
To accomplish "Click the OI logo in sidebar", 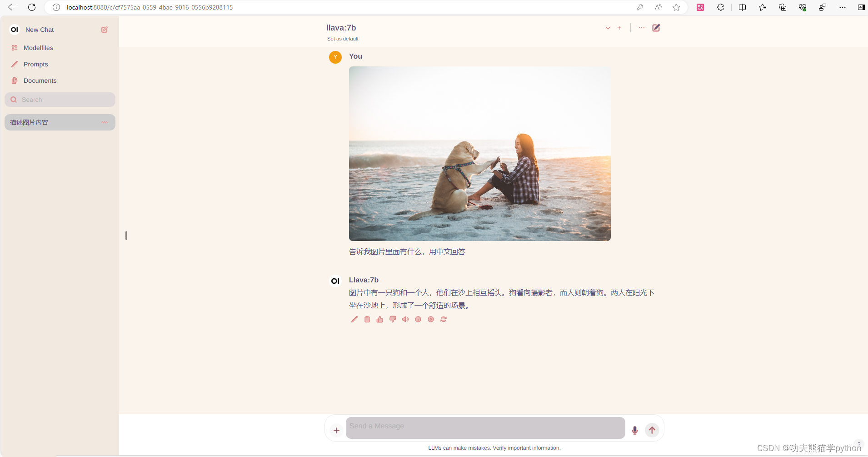I will click(x=15, y=30).
